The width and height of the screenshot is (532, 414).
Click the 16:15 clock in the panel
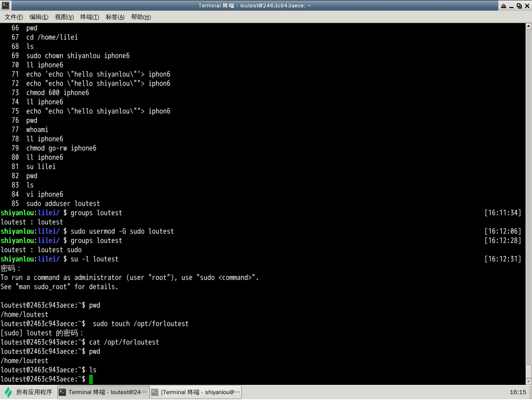click(x=518, y=392)
